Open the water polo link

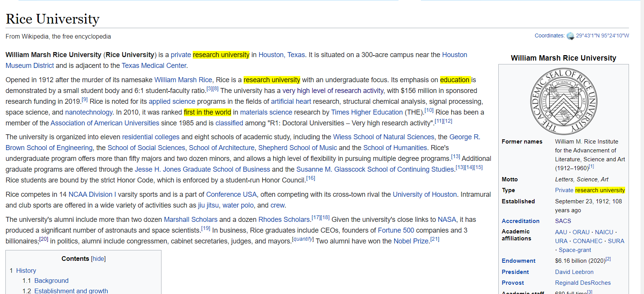pyautogui.click(x=238, y=205)
